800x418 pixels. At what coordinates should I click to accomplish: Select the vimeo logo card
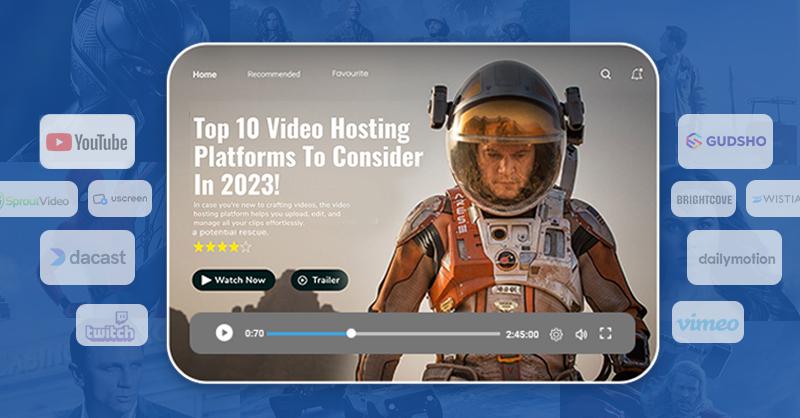(x=708, y=322)
